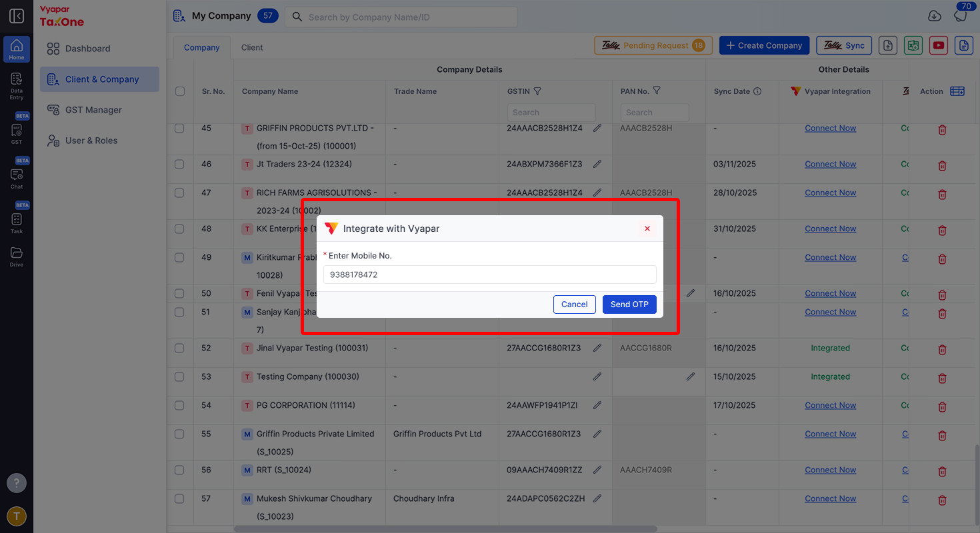Switch to the Client tab
Viewport: 980px width, 533px height.
(252, 47)
